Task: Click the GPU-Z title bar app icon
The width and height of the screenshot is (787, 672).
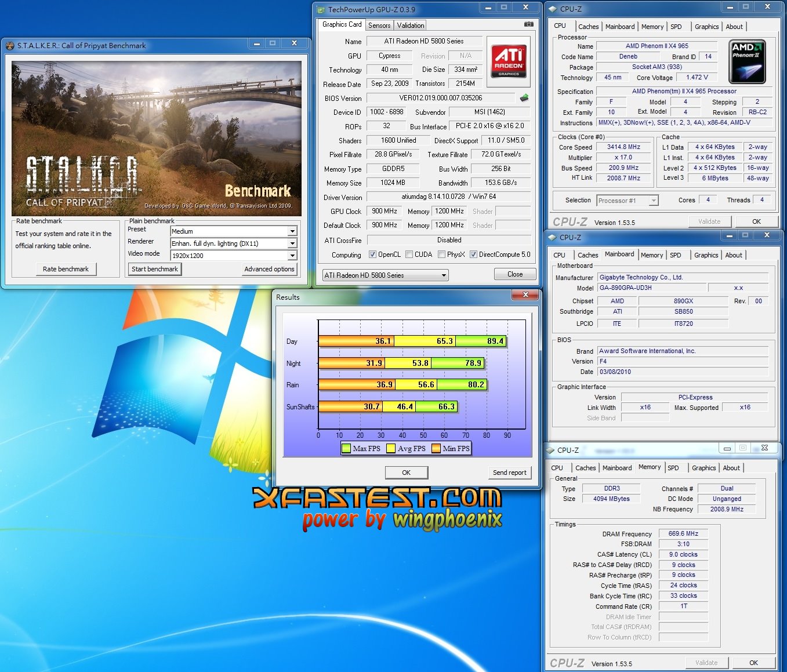Action: click(321, 10)
